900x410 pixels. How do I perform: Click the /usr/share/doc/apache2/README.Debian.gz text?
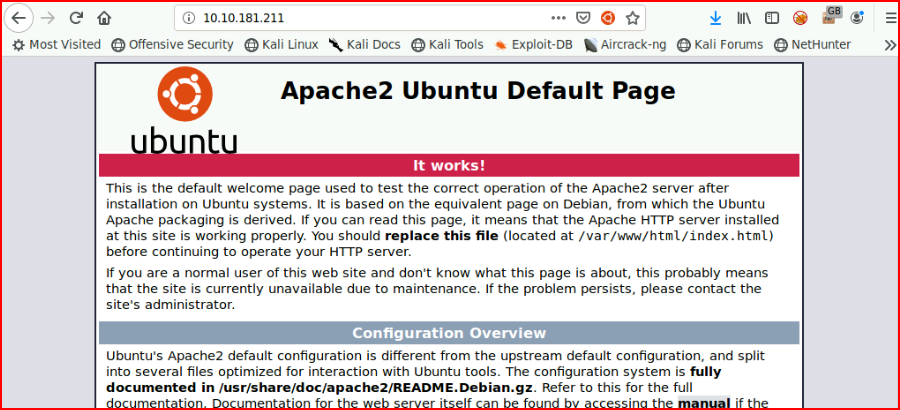tap(376, 387)
